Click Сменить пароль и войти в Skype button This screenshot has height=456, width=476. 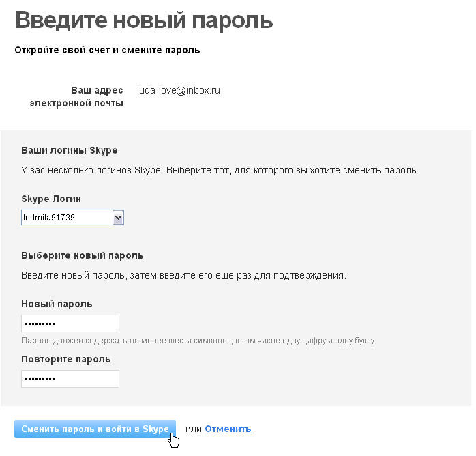(x=95, y=429)
